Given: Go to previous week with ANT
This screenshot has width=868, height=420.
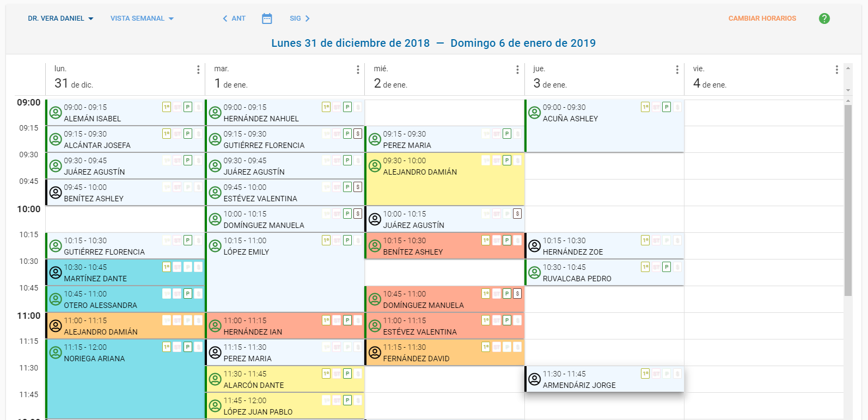Looking at the screenshot, I should pyautogui.click(x=234, y=18).
